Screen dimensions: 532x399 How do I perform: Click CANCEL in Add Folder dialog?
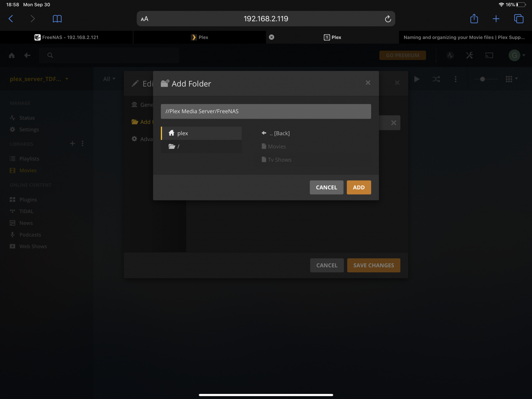click(x=326, y=188)
